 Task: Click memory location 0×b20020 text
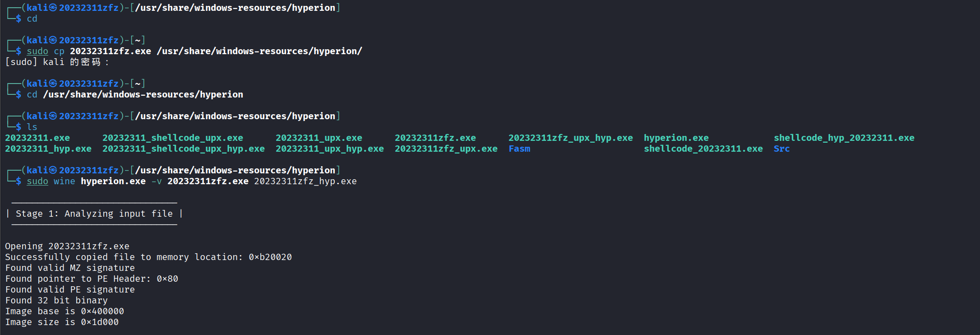tap(270, 257)
